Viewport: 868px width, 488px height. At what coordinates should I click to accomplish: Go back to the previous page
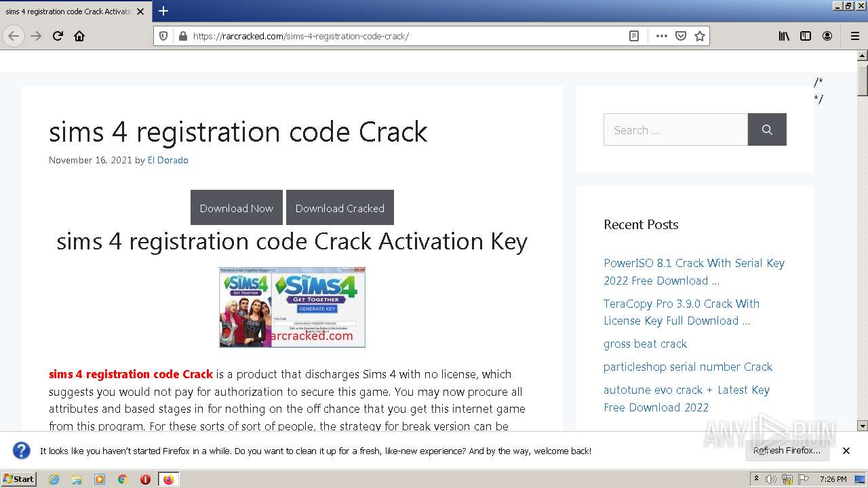[x=14, y=36]
